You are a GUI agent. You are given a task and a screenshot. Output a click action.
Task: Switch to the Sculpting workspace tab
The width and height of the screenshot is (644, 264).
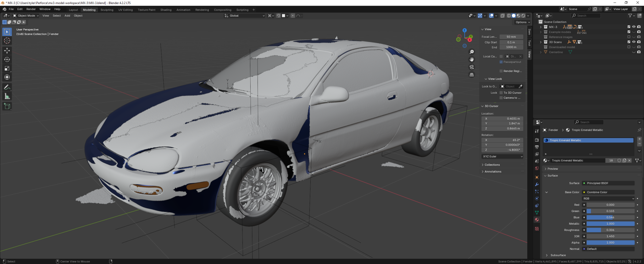(107, 10)
